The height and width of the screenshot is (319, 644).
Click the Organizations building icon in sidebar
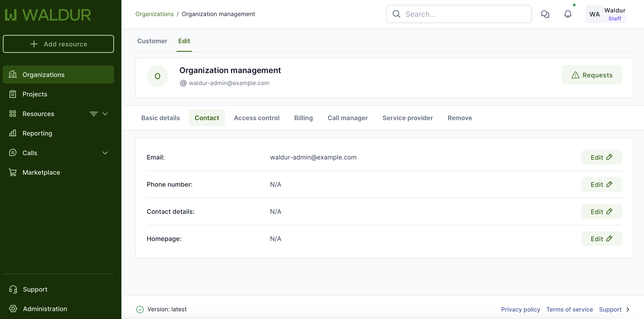[12, 74]
